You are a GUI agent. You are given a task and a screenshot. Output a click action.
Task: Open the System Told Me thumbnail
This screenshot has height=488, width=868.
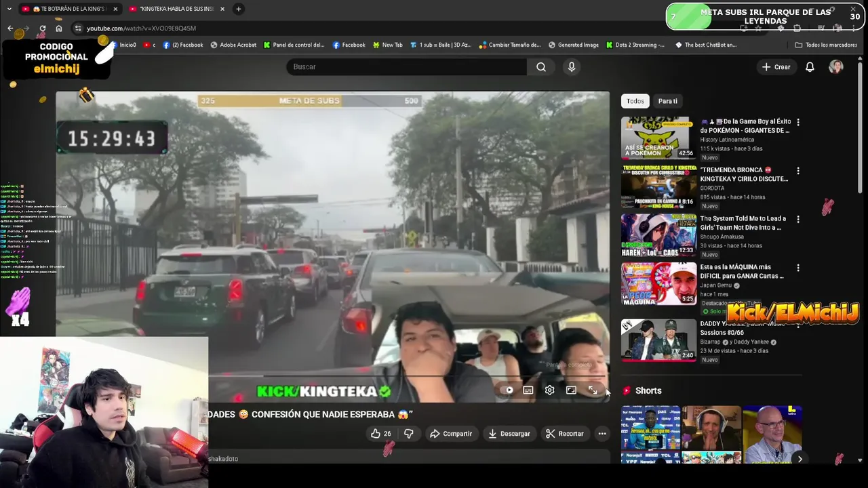click(x=658, y=235)
